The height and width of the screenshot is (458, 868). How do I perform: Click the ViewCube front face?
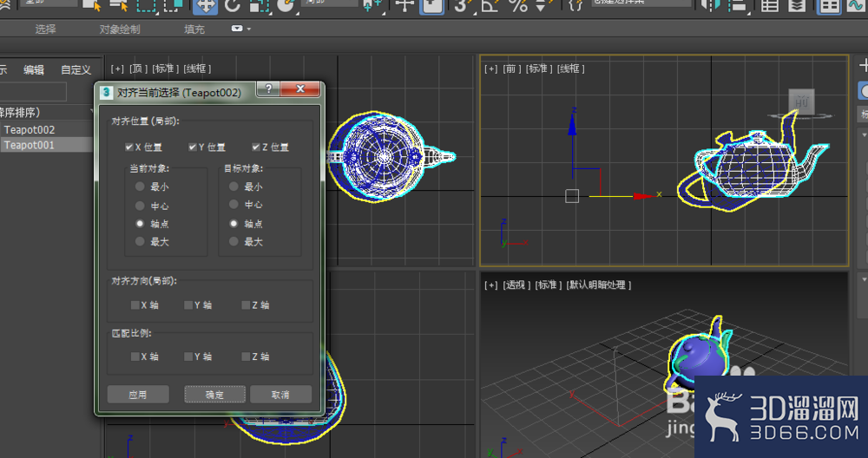(801, 102)
